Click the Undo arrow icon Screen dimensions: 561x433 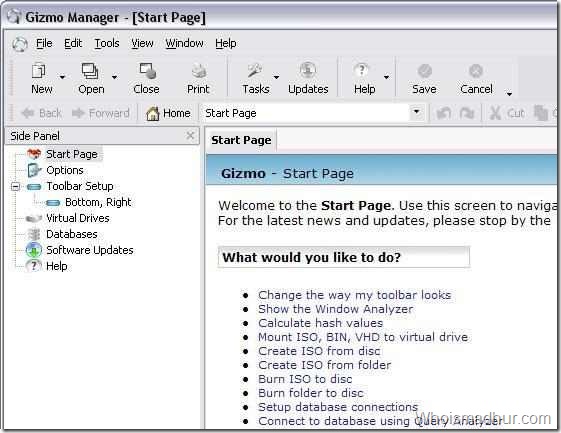tap(444, 113)
